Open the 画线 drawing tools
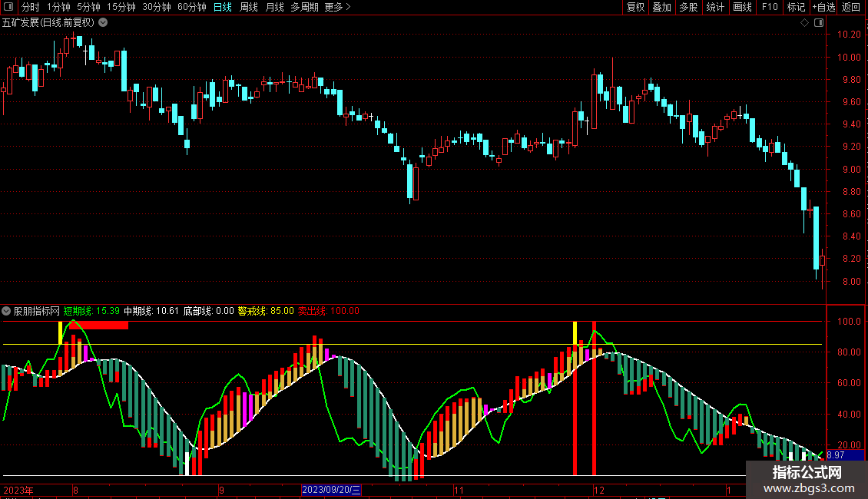The height and width of the screenshot is (499, 868). click(742, 7)
